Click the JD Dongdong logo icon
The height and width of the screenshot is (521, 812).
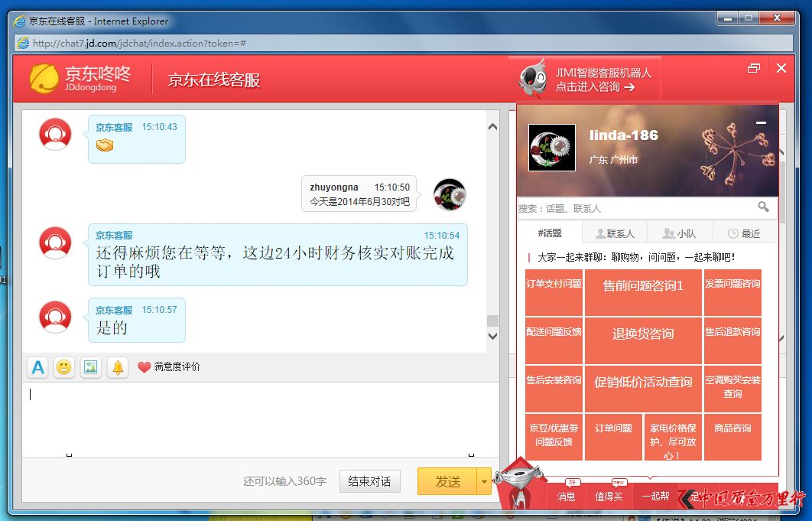(x=44, y=78)
